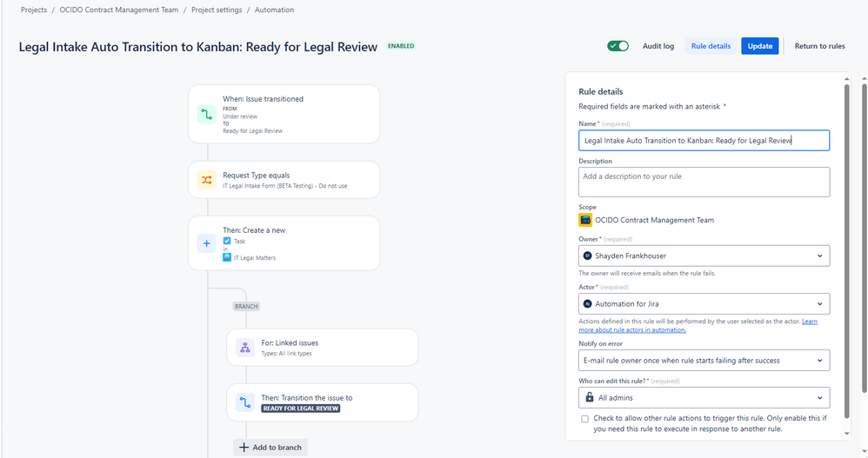Select the Request Type equals condition card
This screenshot has width=868, height=458.
(x=284, y=180)
